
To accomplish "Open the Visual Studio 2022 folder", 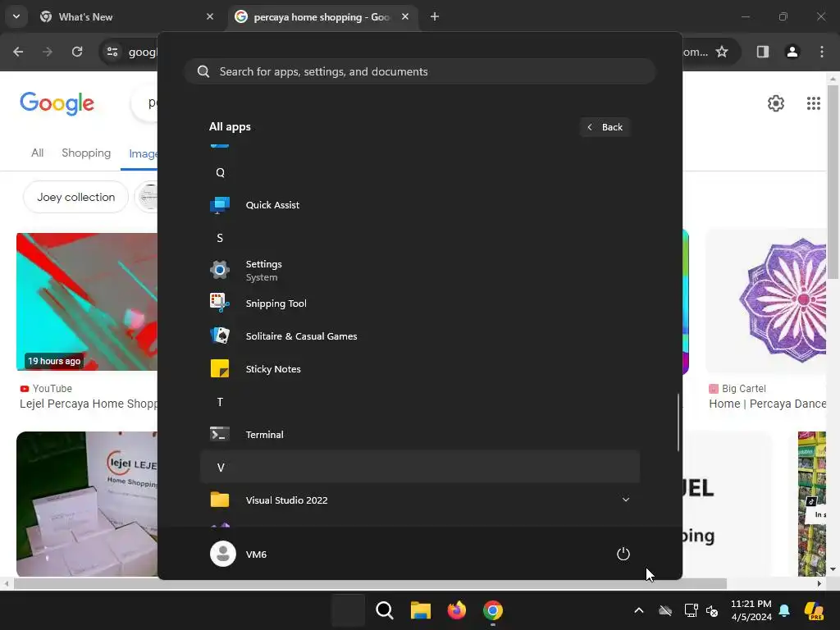I will (x=420, y=500).
